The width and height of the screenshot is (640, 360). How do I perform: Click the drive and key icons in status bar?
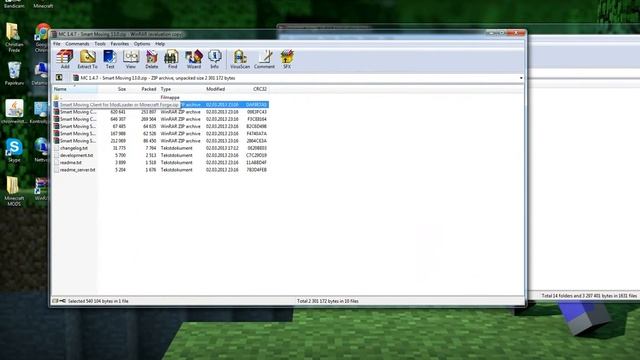(x=59, y=301)
